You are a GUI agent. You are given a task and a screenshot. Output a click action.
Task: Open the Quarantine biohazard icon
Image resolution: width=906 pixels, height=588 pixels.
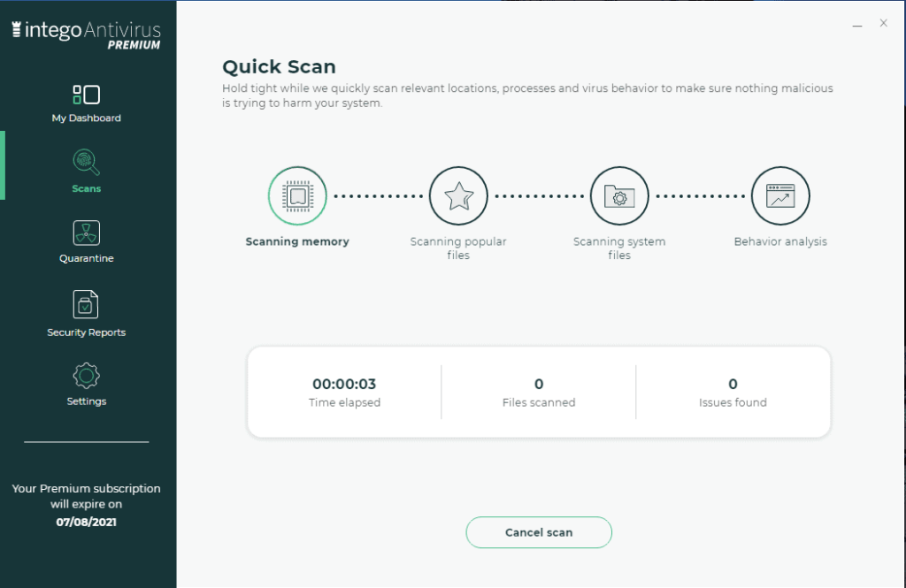86,233
